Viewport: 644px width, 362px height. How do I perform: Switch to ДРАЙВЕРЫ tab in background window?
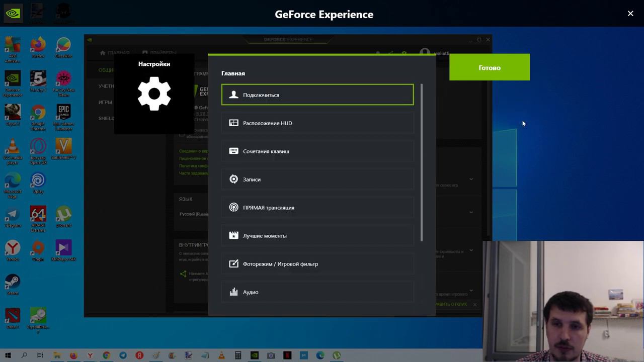159,53
